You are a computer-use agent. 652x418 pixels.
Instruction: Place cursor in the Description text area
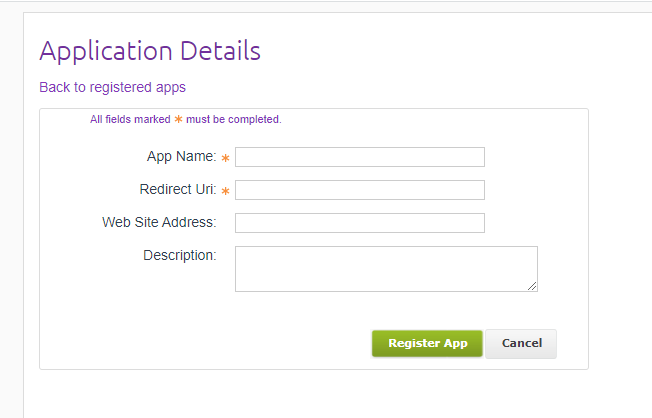pos(386,269)
